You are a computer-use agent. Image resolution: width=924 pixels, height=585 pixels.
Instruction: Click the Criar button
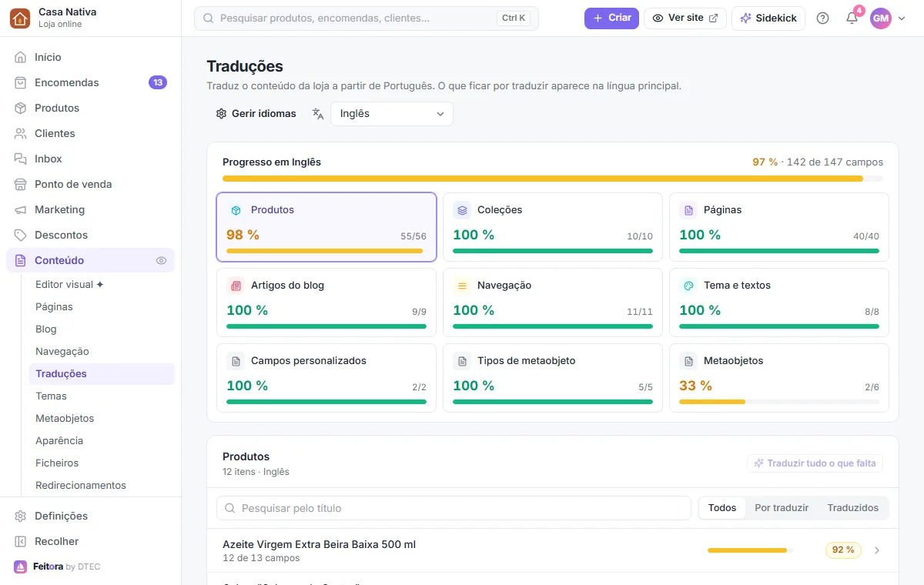pos(611,18)
